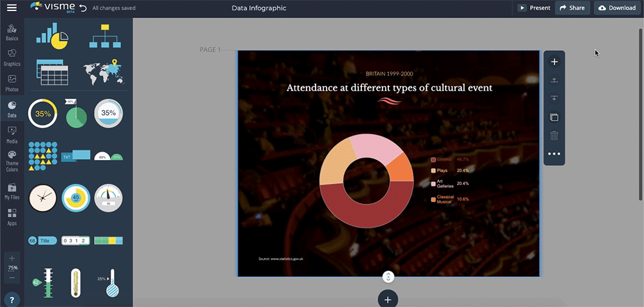Open the hamburger main menu

point(12,8)
